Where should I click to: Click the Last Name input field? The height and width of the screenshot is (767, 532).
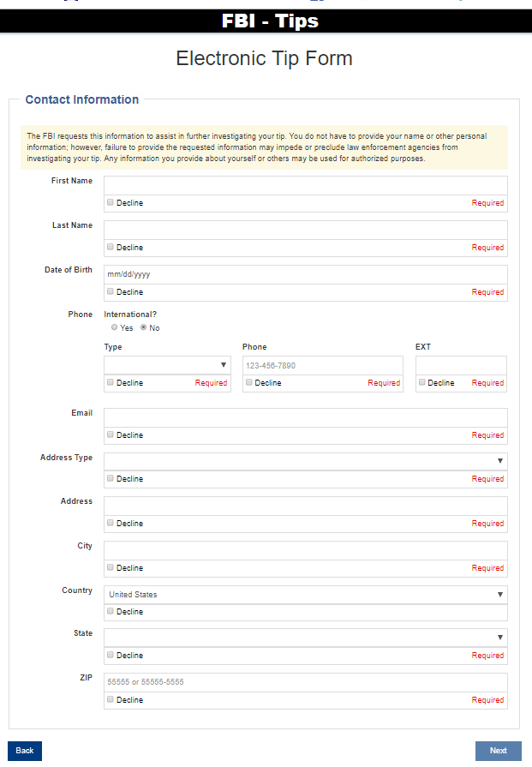point(306,230)
